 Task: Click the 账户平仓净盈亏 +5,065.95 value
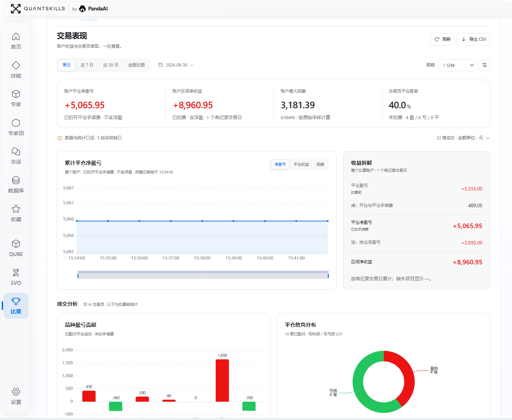point(85,105)
